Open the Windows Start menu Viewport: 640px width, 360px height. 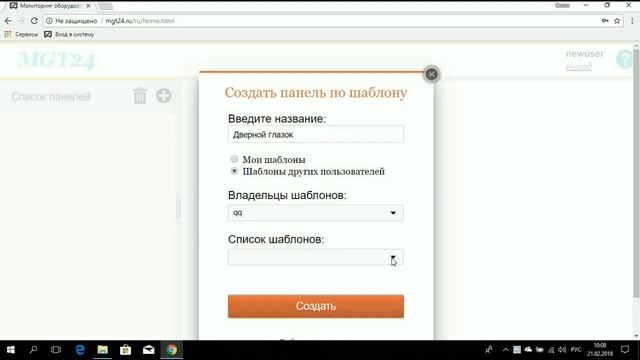11,350
